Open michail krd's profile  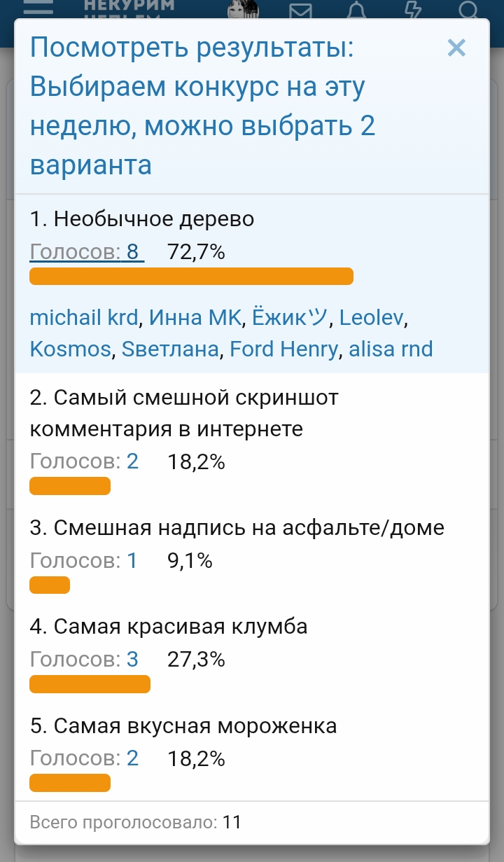tap(84, 318)
